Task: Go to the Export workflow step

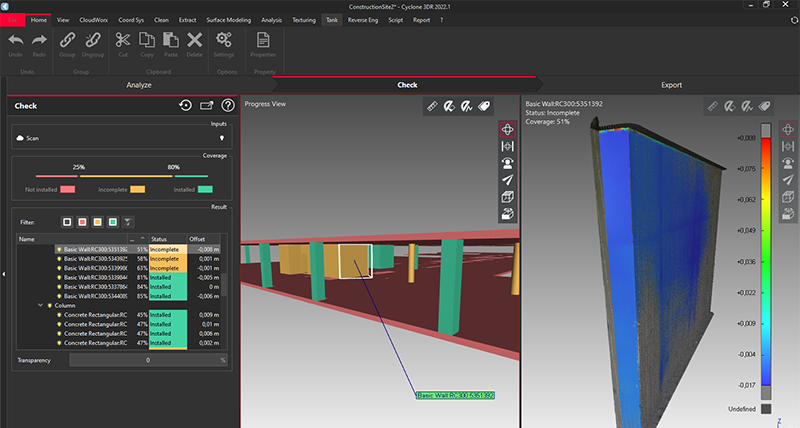Action: 671,85
